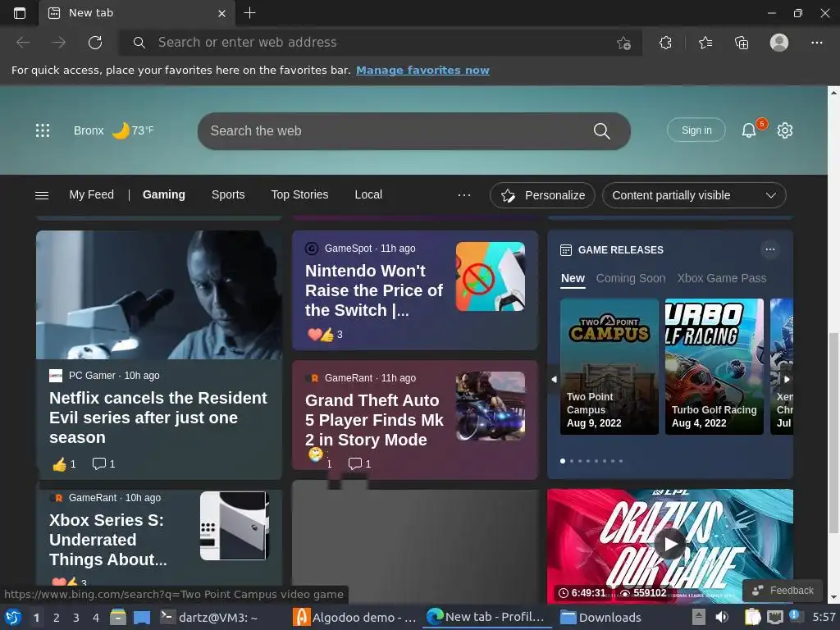
Task: Click the volume speaker tray icon
Action: click(722, 618)
